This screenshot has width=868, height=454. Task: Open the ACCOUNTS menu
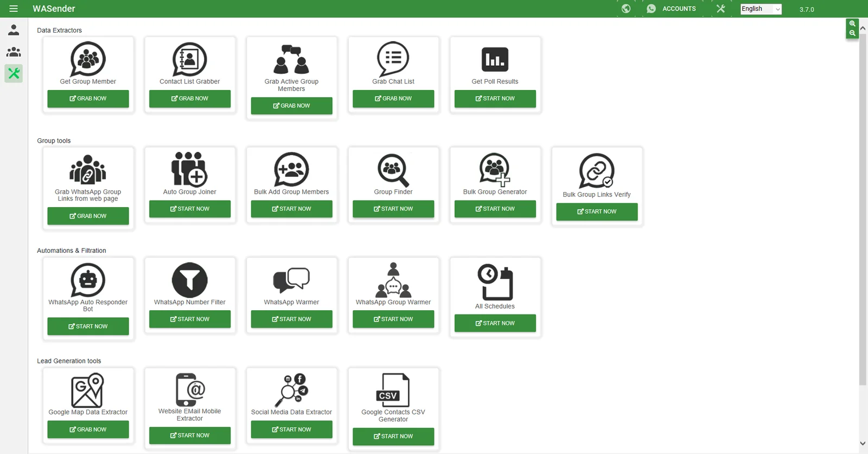point(672,9)
